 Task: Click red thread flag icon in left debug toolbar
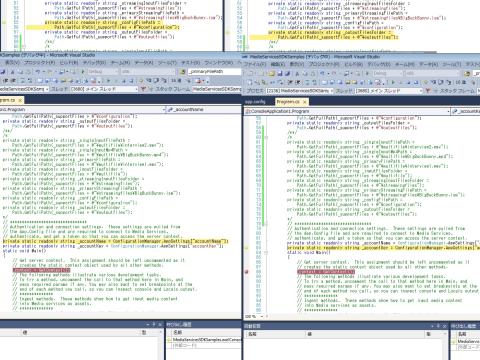click(x=143, y=89)
